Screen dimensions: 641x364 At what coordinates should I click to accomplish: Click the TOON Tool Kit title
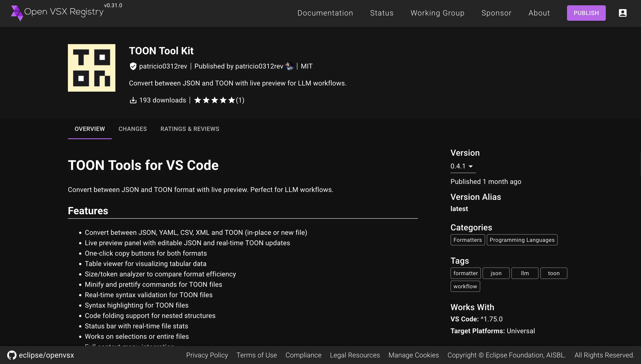click(x=161, y=51)
